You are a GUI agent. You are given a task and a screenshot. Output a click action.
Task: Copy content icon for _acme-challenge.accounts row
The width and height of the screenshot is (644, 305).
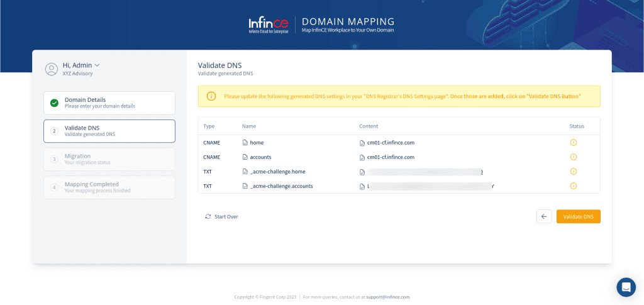coord(362,186)
